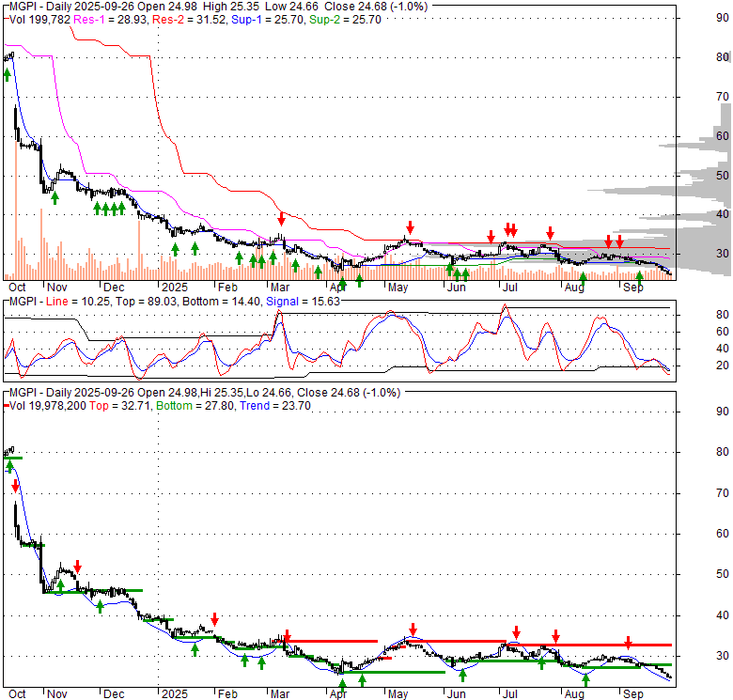
Task: Click the red sell arrow in May on top chart
Action: click(410, 227)
